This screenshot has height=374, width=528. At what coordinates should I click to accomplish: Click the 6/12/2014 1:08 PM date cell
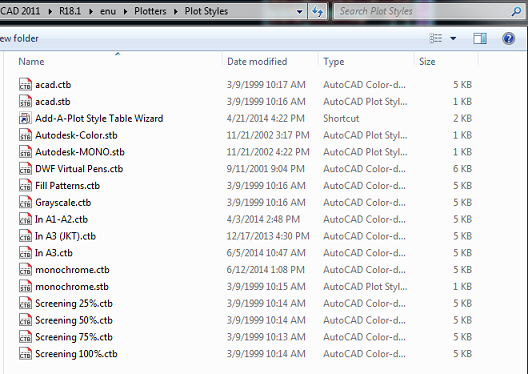click(x=265, y=270)
